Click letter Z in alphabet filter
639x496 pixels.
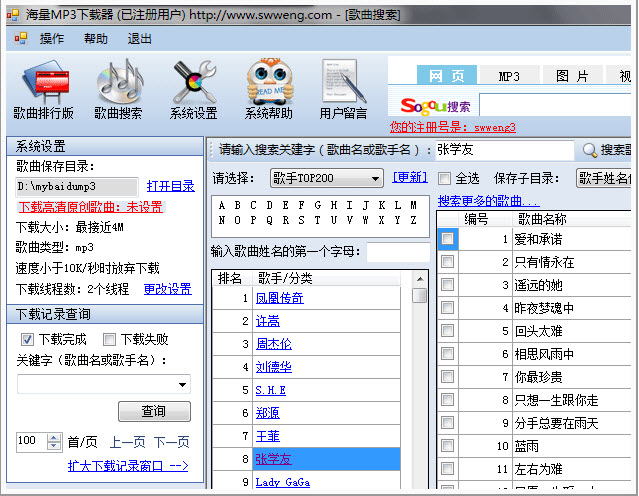pyautogui.click(x=413, y=220)
